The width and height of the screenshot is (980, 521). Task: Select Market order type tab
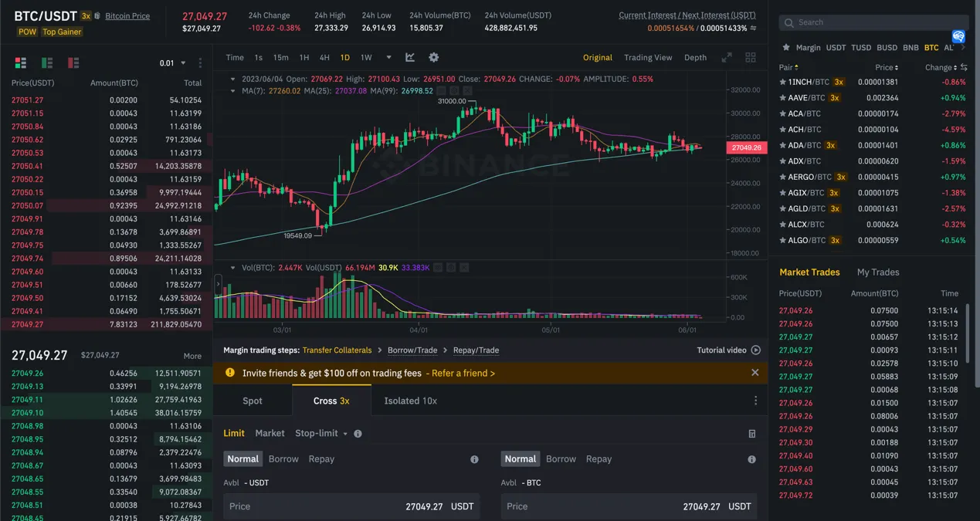pos(270,433)
